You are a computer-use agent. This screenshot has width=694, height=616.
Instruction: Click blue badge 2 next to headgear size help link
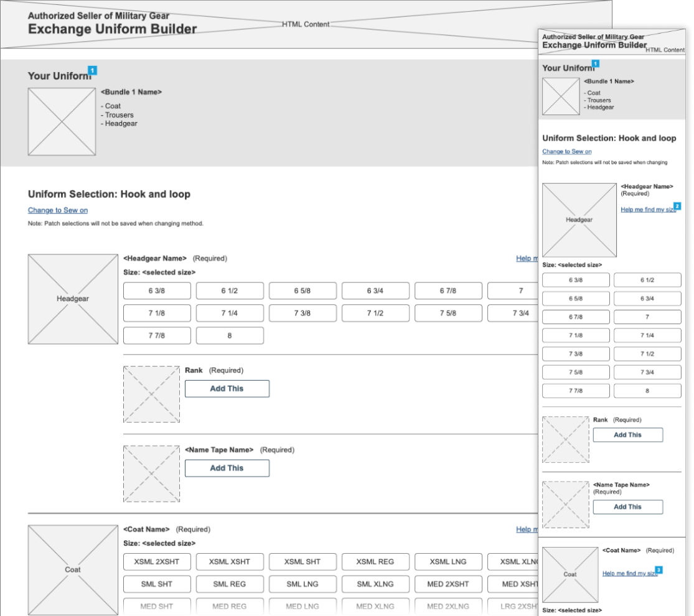tap(677, 205)
